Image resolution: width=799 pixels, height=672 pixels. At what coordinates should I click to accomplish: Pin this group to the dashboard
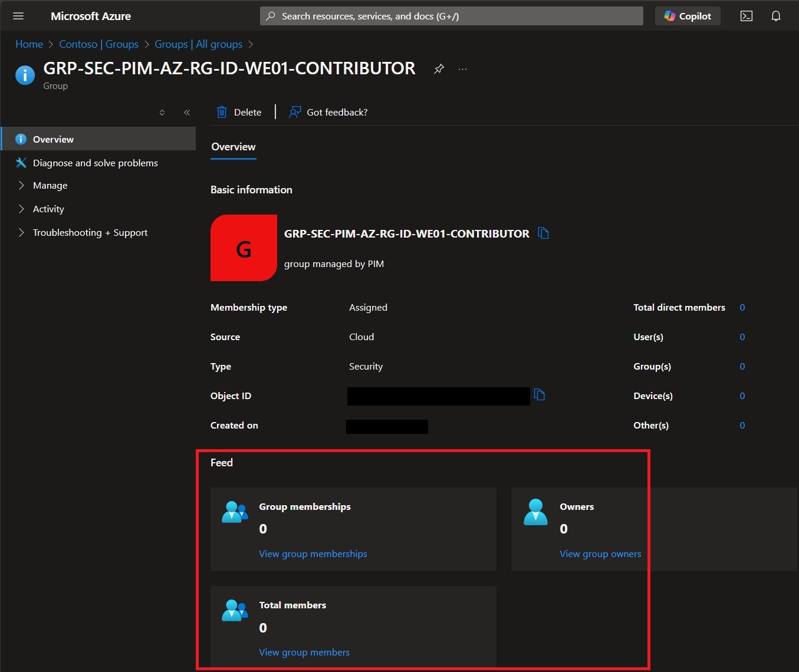[x=439, y=69]
